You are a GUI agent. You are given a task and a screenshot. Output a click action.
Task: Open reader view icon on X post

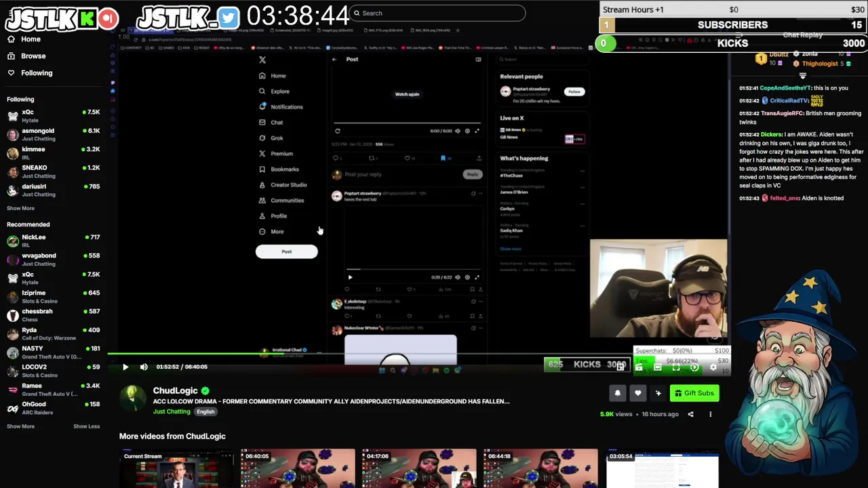pos(478,60)
